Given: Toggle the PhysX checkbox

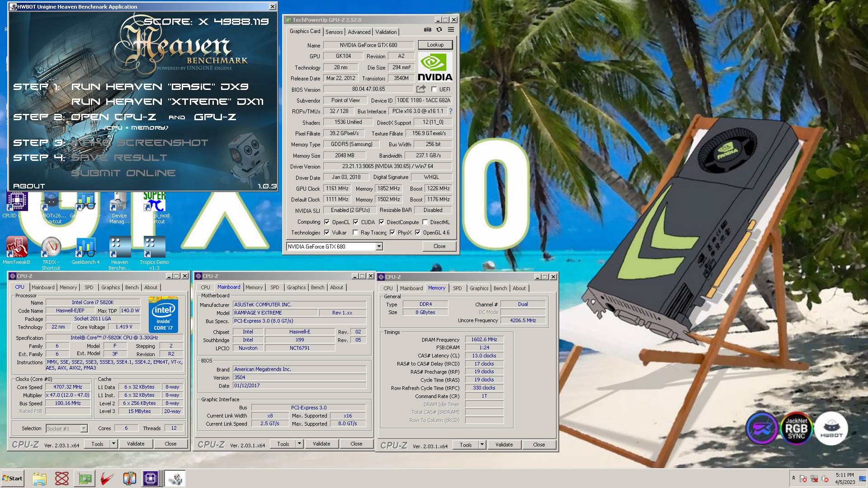Looking at the screenshot, I should pyautogui.click(x=392, y=233).
